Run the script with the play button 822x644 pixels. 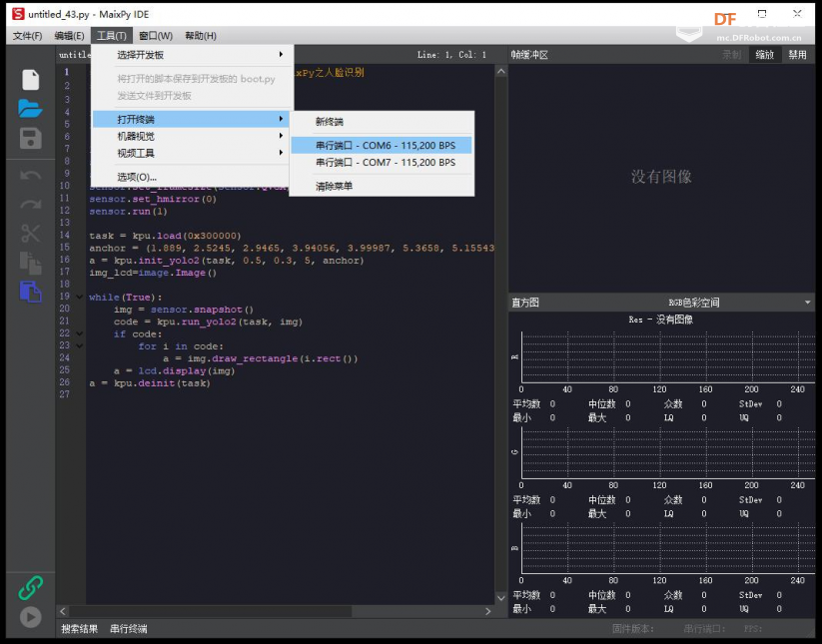(x=30, y=617)
